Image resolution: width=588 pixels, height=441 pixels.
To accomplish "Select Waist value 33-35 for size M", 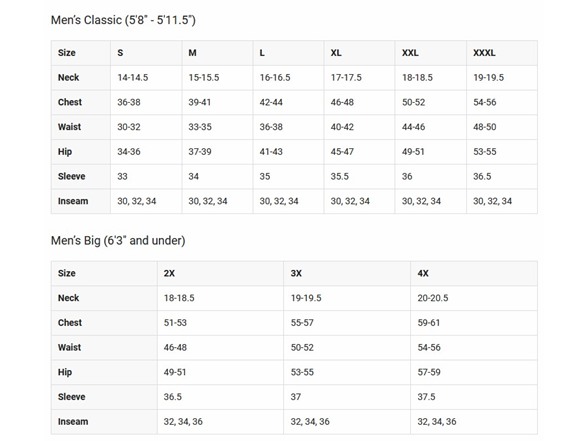I will click(200, 127).
